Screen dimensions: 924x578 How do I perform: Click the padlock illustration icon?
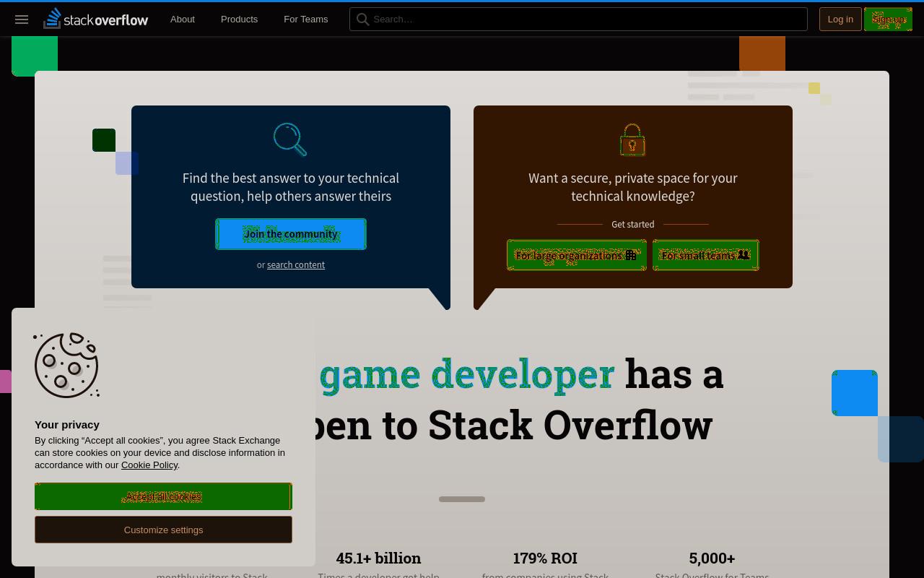tap(632, 139)
